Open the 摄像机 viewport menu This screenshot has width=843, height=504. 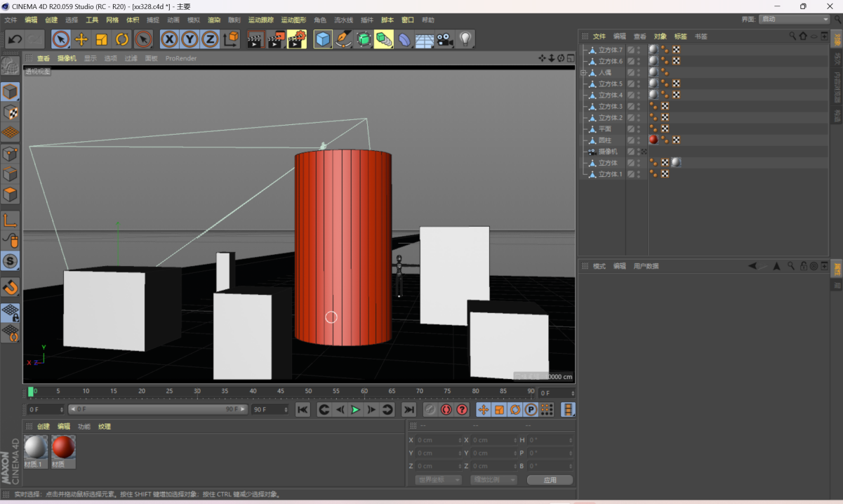67,58
